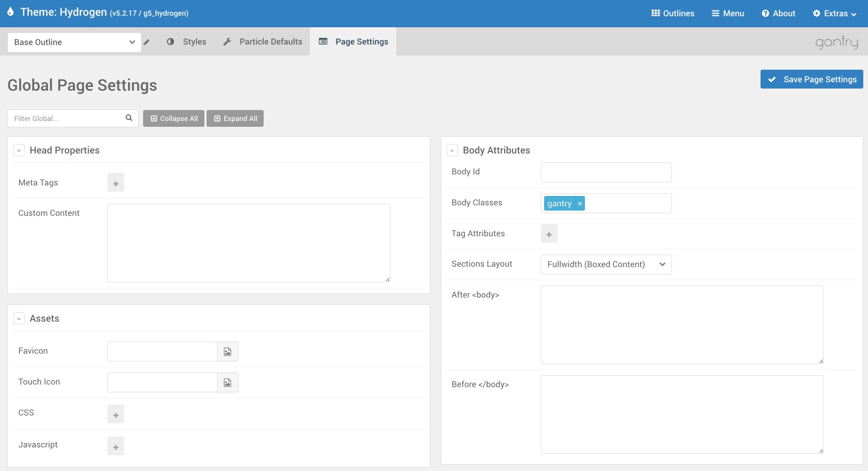The width and height of the screenshot is (868, 471).
Task: Switch to the Particle Defaults tab
Action: tap(263, 42)
